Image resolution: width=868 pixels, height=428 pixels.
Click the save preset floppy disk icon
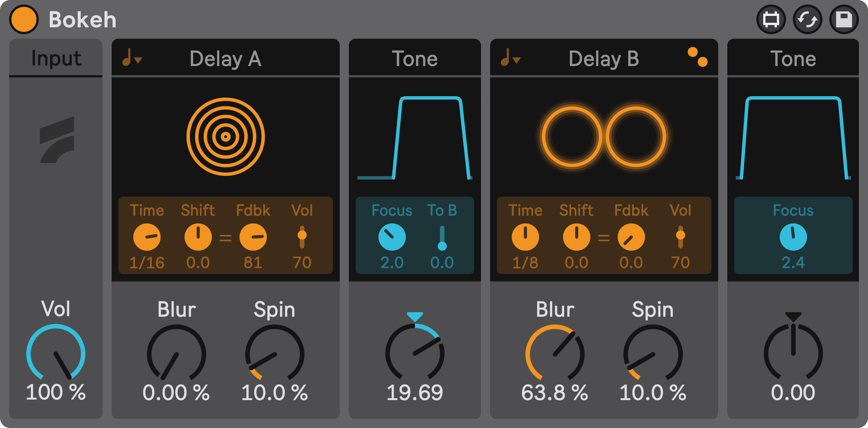[x=844, y=20]
